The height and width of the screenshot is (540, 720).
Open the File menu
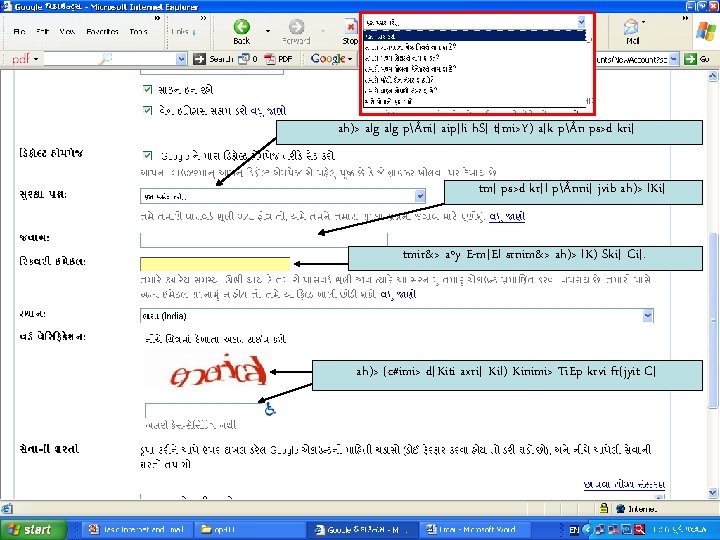tap(19, 32)
